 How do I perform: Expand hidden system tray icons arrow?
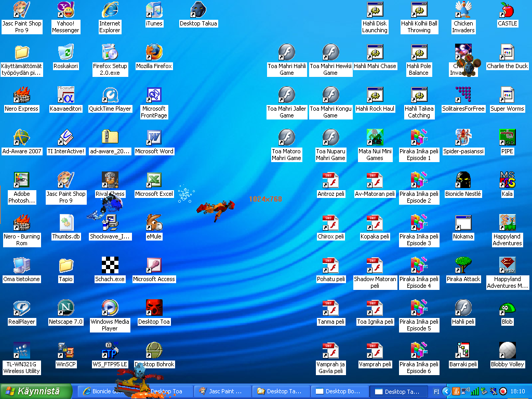coord(446,391)
